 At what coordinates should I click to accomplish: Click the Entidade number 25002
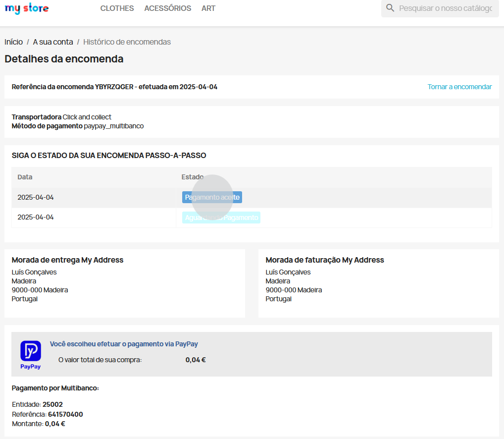pos(52,404)
